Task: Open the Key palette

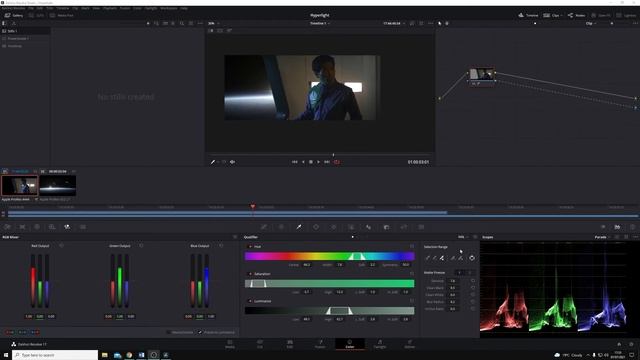Action: (x=386, y=227)
